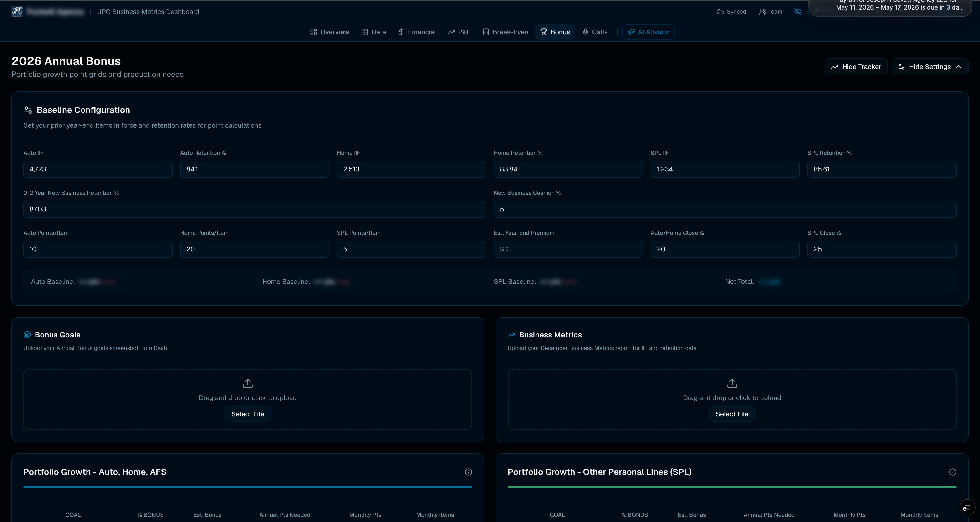The image size is (980, 522).
Task: Click the Data tab table icon
Action: tap(365, 32)
